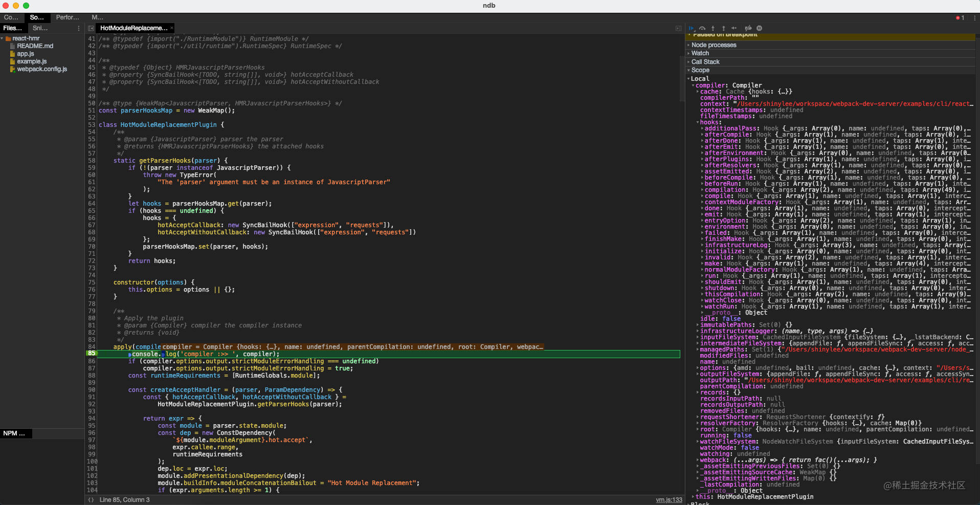Click the 'idle: false' scope value

[x=720, y=319]
